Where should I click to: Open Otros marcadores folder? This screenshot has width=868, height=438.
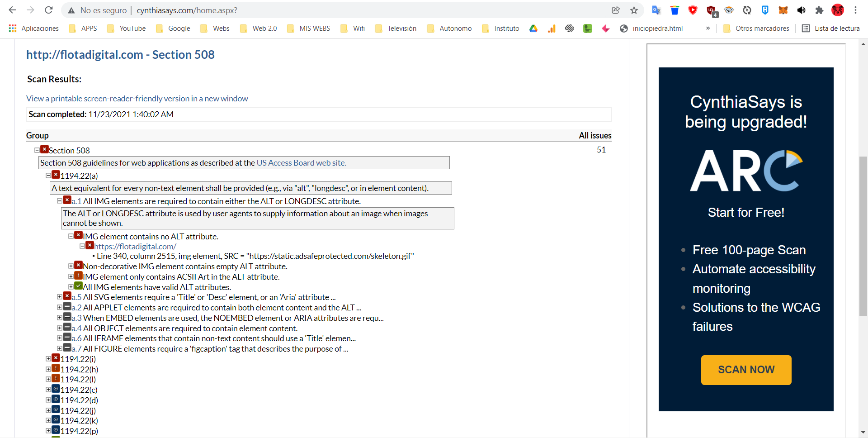point(756,28)
